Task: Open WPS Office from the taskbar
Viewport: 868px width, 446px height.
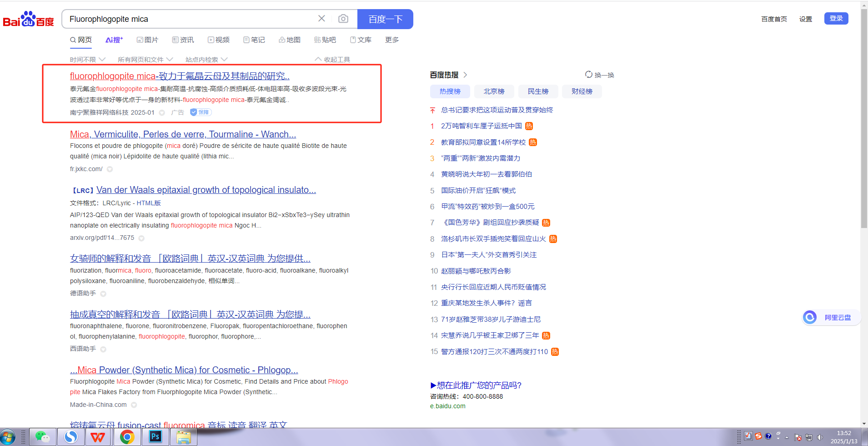Action: coord(98,437)
